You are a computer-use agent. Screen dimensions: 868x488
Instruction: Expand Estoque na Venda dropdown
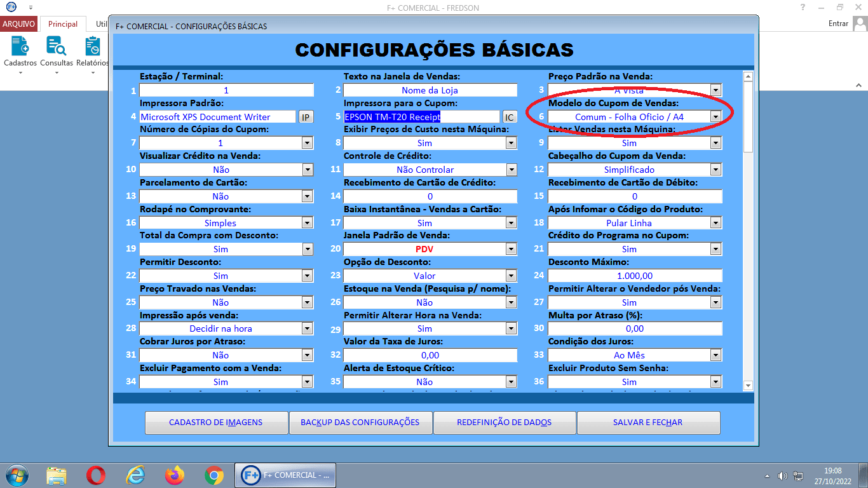click(x=512, y=302)
